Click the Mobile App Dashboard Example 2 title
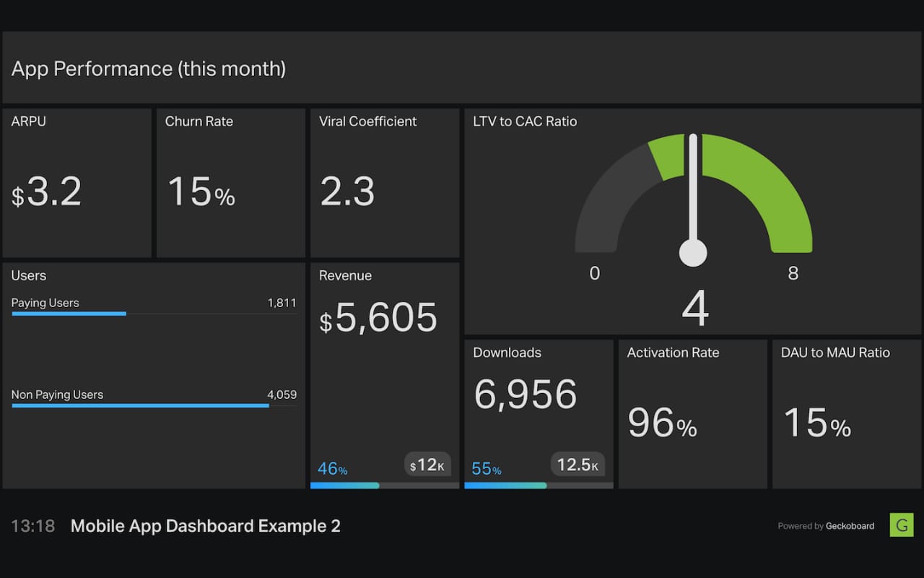The height and width of the screenshot is (578, 924). click(x=205, y=526)
